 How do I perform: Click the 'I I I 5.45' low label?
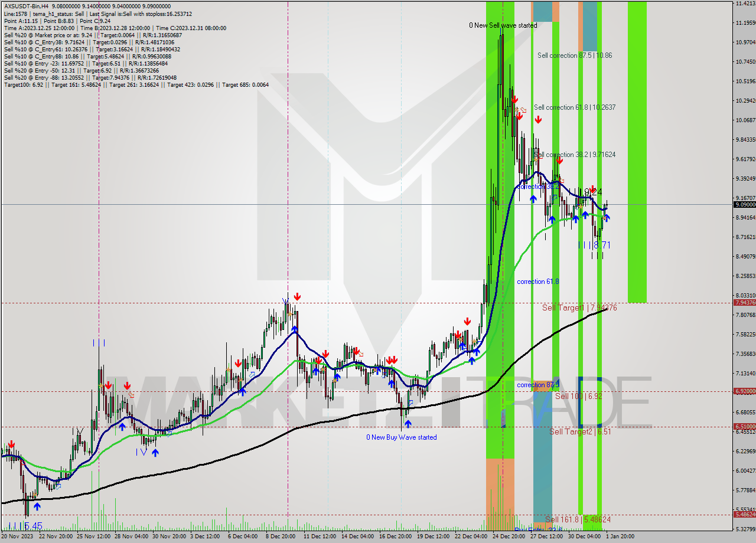point(25,526)
